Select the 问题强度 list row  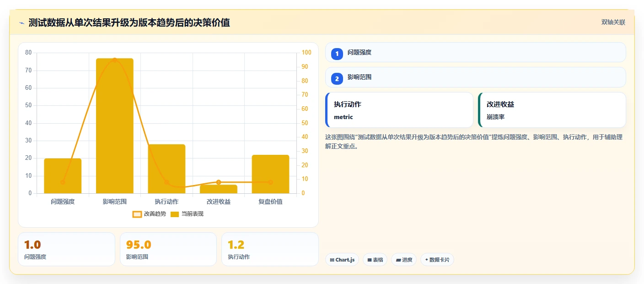coord(475,52)
